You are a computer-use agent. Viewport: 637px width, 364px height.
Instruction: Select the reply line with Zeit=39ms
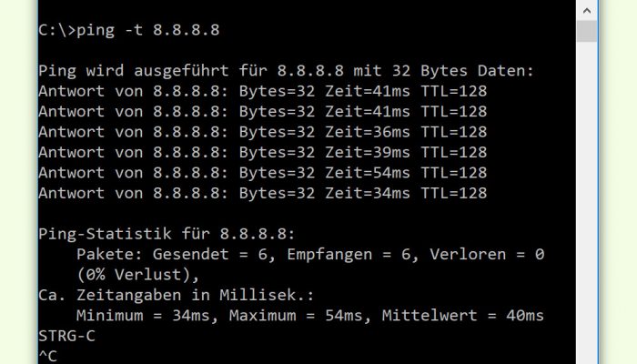click(263, 152)
